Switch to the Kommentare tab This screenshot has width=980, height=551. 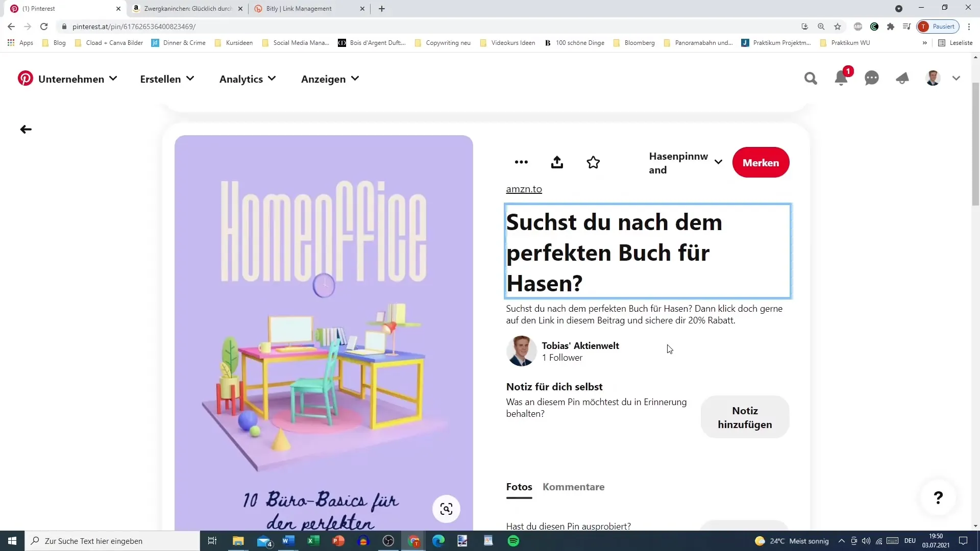pos(574,486)
